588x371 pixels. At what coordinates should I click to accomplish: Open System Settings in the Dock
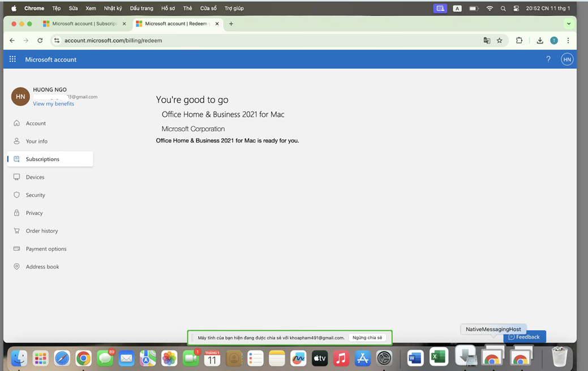coord(384,358)
